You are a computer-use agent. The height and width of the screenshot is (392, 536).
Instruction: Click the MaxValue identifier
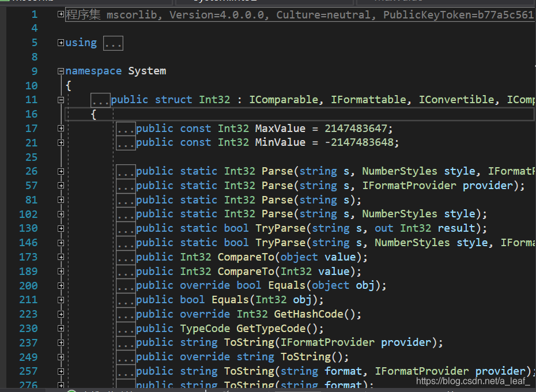coord(280,129)
